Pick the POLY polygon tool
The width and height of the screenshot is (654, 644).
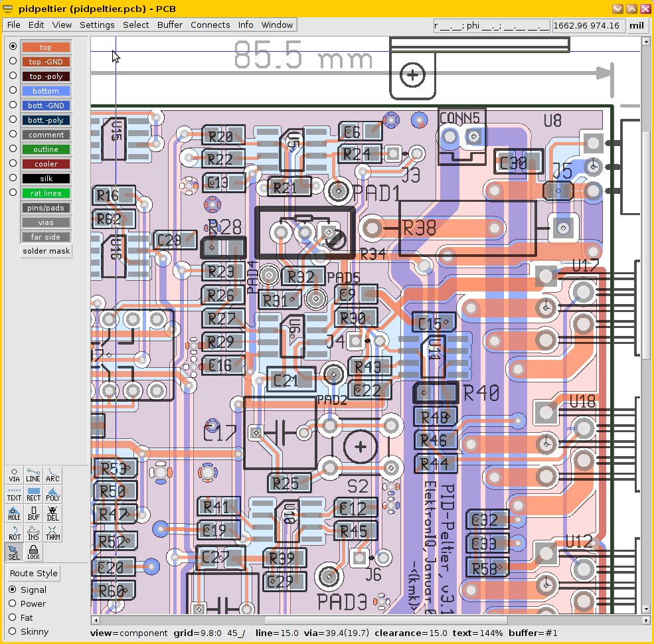click(x=52, y=493)
